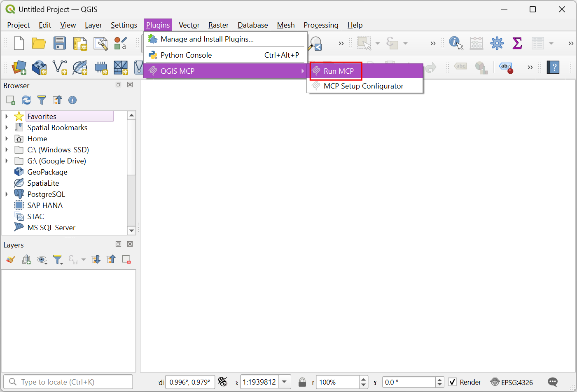This screenshot has height=392, width=577.
Task: Expand the Home tree node
Action: click(7, 139)
